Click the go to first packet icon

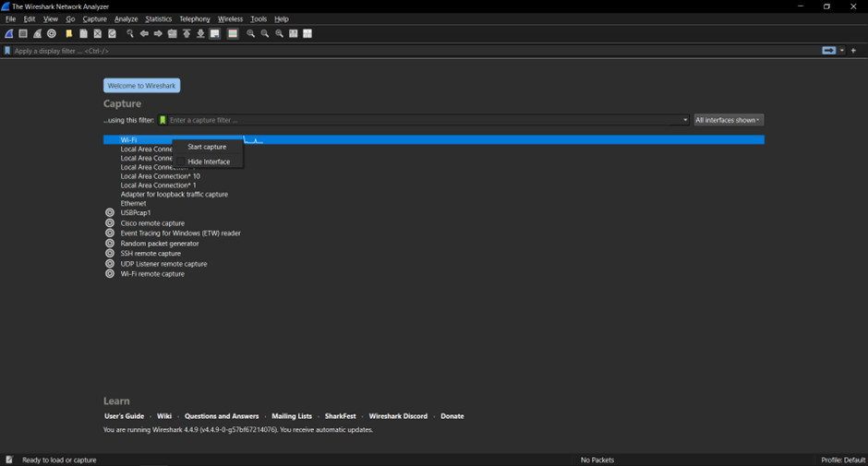187,34
